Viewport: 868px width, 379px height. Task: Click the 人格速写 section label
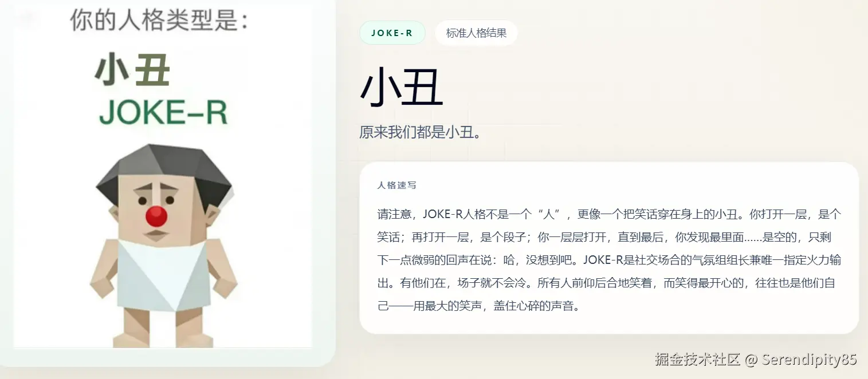pyautogui.click(x=396, y=185)
